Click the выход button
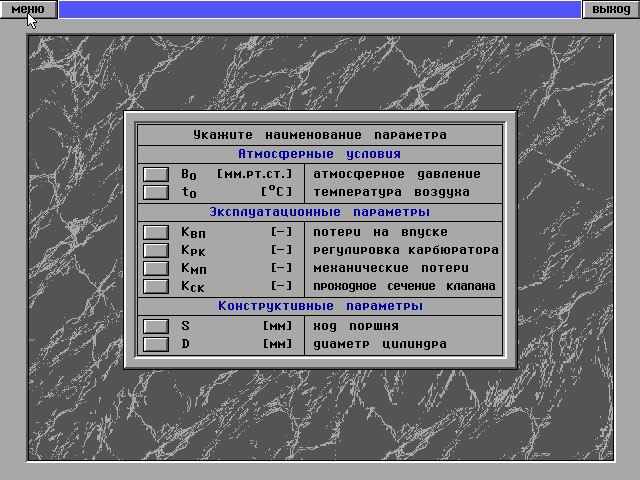Image resolution: width=640 pixels, height=480 pixels. coord(611,9)
